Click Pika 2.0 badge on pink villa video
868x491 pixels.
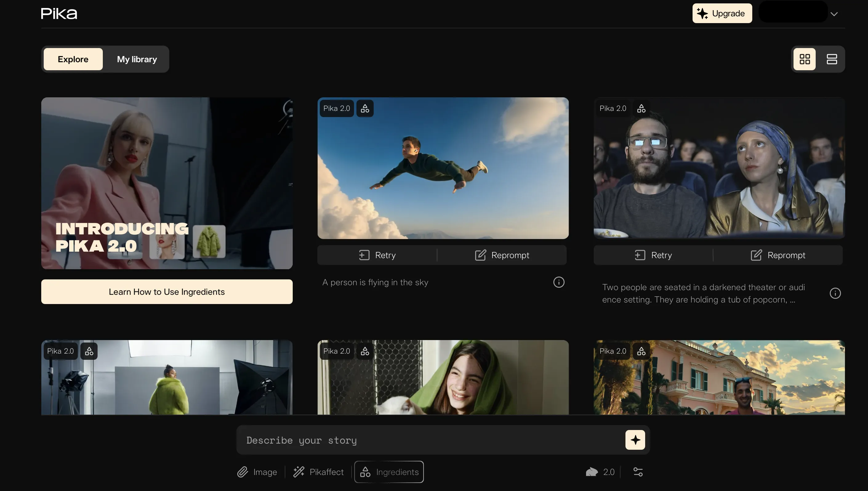point(613,351)
